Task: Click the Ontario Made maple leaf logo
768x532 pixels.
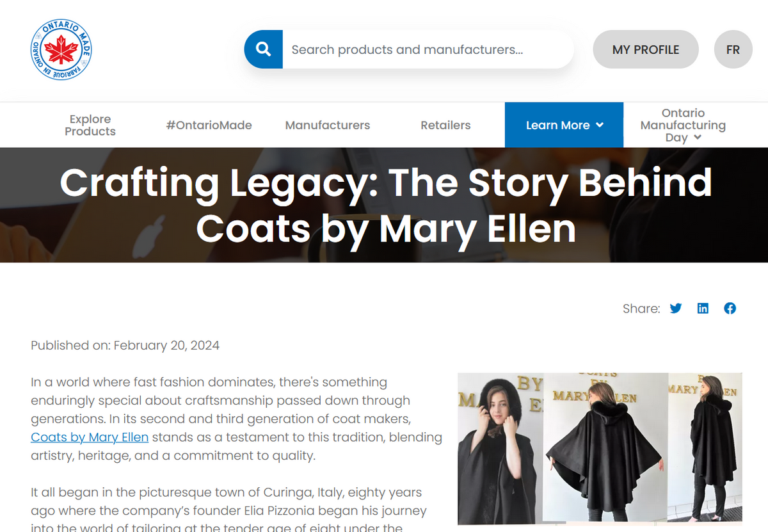Action: pos(61,49)
